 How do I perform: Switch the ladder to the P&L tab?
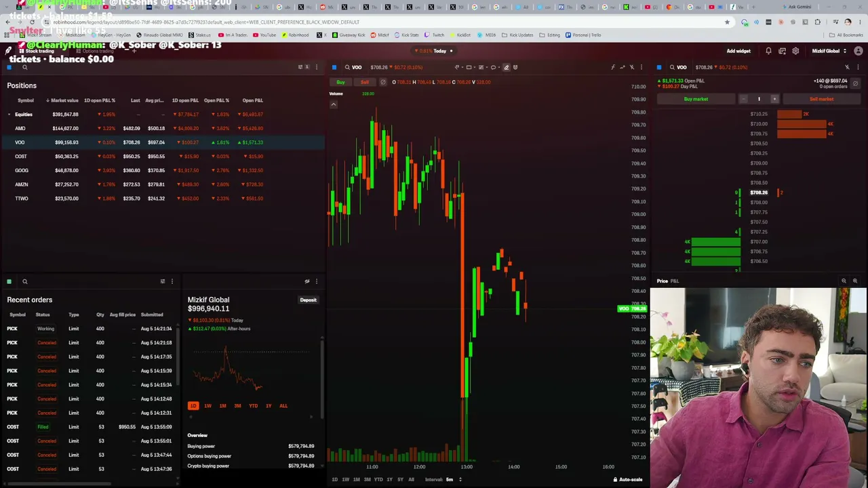click(x=675, y=281)
